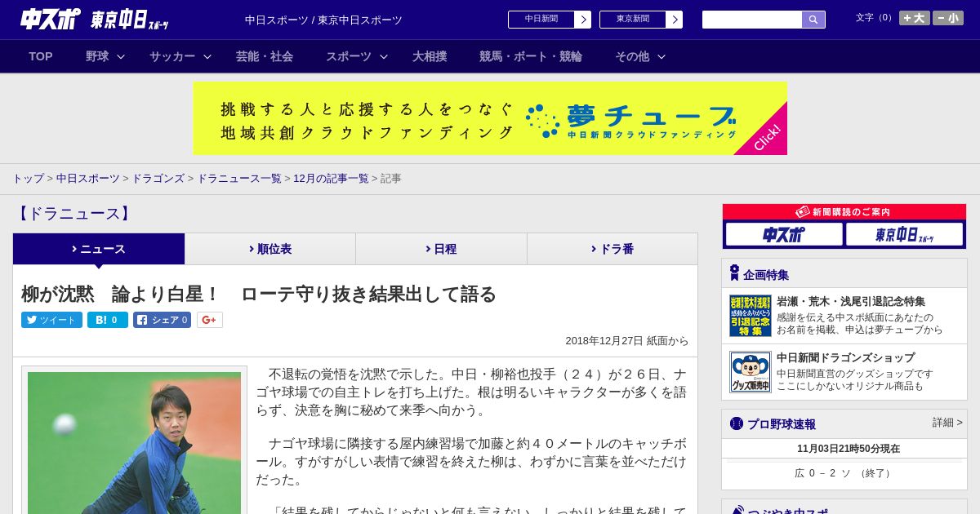
Task: Click the 東京中日スポーツ logo in header
Action: point(129,20)
